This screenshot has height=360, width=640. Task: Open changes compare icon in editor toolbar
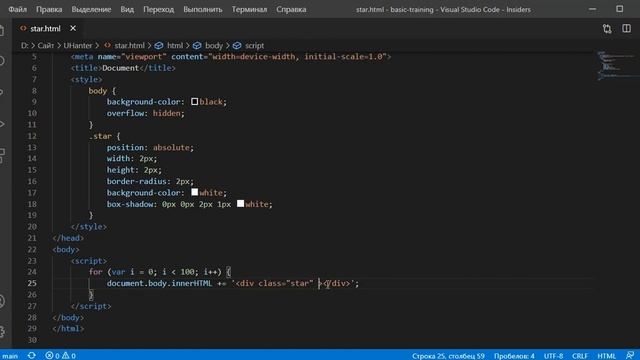coord(607,29)
